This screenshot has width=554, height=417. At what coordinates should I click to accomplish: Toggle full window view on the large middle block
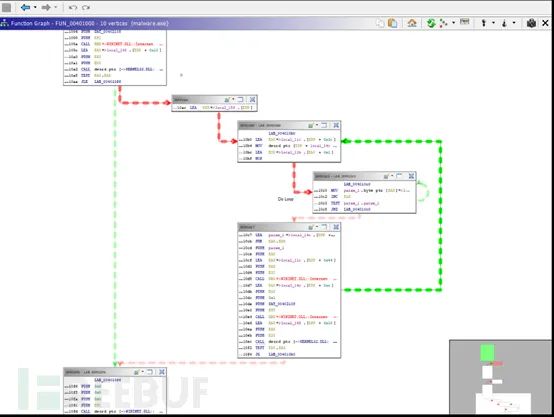coord(324,227)
